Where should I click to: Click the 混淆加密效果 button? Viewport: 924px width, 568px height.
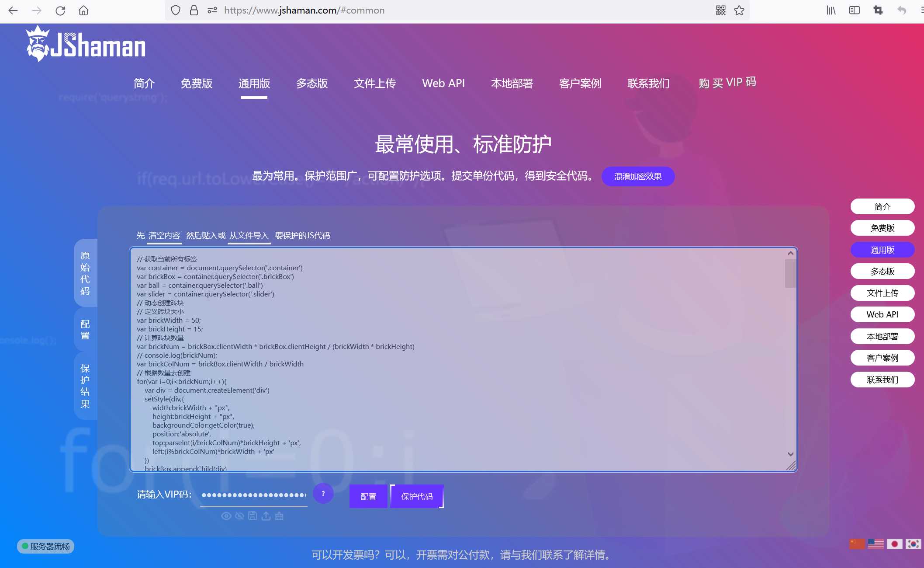(x=638, y=176)
